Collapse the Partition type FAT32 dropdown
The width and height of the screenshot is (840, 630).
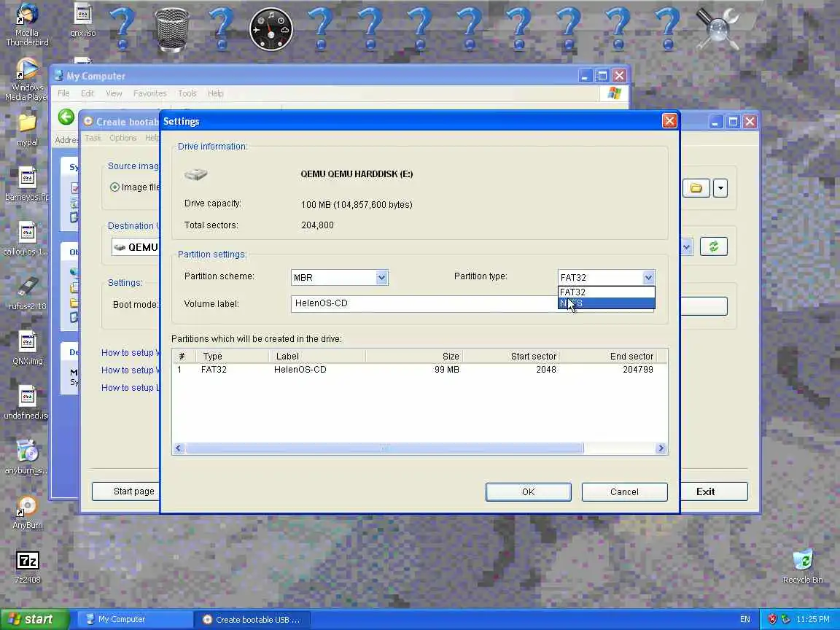[648, 278]
